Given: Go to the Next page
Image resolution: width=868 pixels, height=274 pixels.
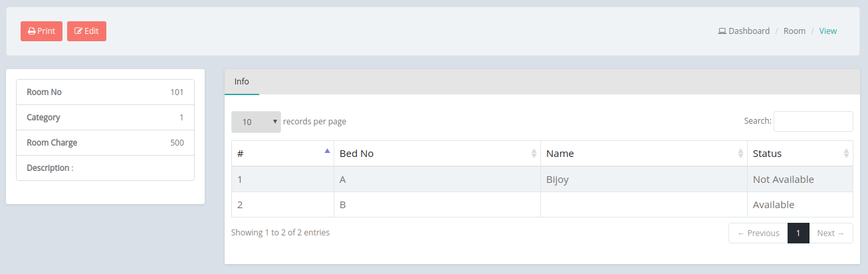Looking at the screenshot, I should [831, 233].
